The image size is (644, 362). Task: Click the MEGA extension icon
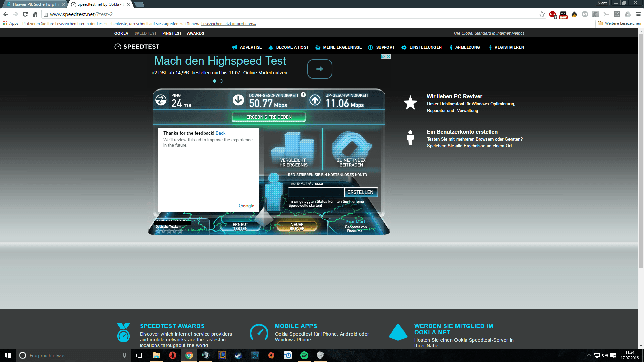pos(585,14)
